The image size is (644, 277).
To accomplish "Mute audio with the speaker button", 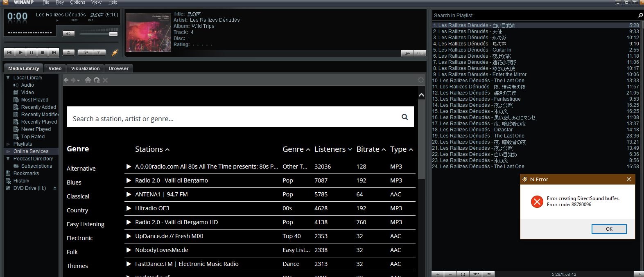I will pyautogui.click(x=68, y=34).
